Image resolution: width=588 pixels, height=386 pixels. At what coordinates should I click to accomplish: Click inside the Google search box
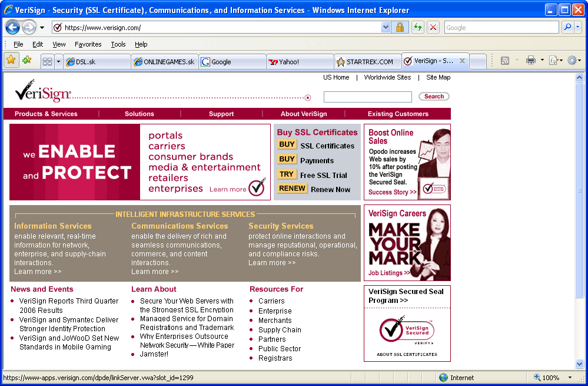[501, 28]
